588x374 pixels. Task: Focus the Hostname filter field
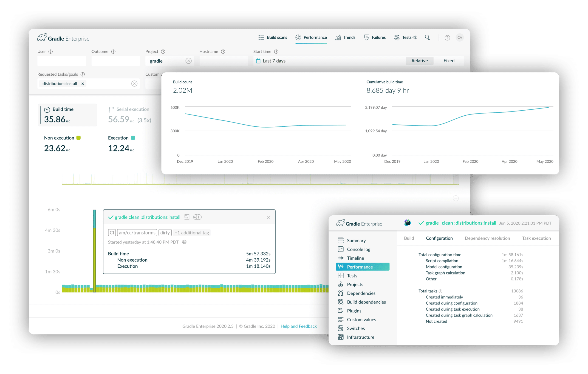(223, 61)
